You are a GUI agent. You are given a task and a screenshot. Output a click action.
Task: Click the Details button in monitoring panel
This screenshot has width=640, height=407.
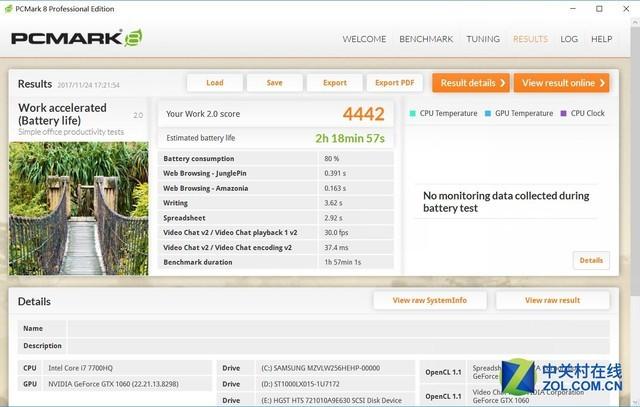pyautogui.click(x=591, y=260)
